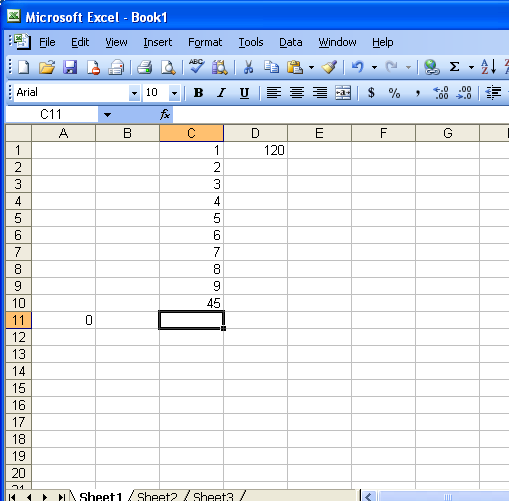Align text right
This screenshot has width=509, height=501.
pyautogui.click(x=320, y=93)
